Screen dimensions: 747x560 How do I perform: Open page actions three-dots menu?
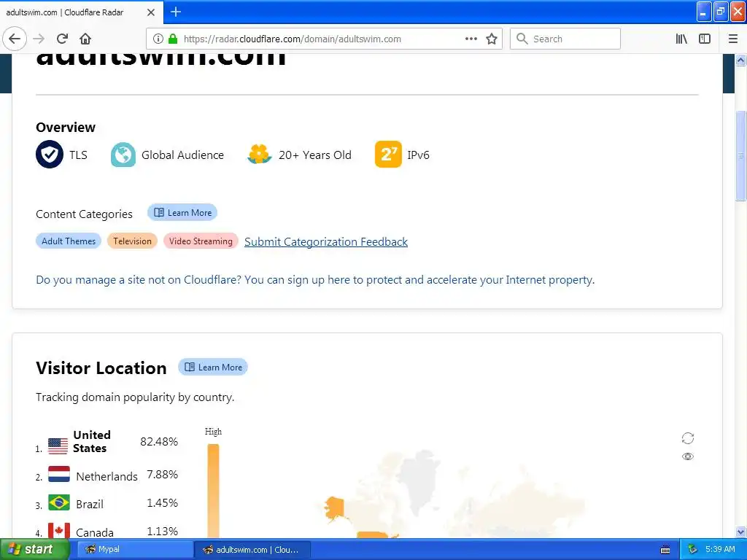[x=471, y=39]
